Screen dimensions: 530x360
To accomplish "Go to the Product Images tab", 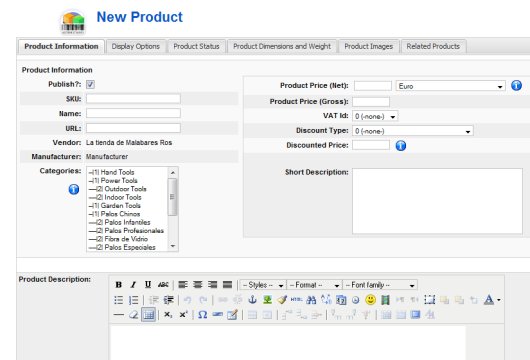I will 368,46.
